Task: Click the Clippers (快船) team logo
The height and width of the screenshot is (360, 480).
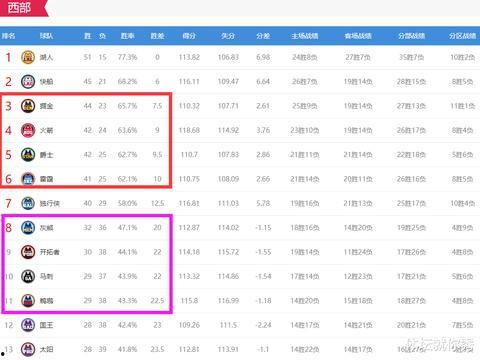Action: [28, 81]
